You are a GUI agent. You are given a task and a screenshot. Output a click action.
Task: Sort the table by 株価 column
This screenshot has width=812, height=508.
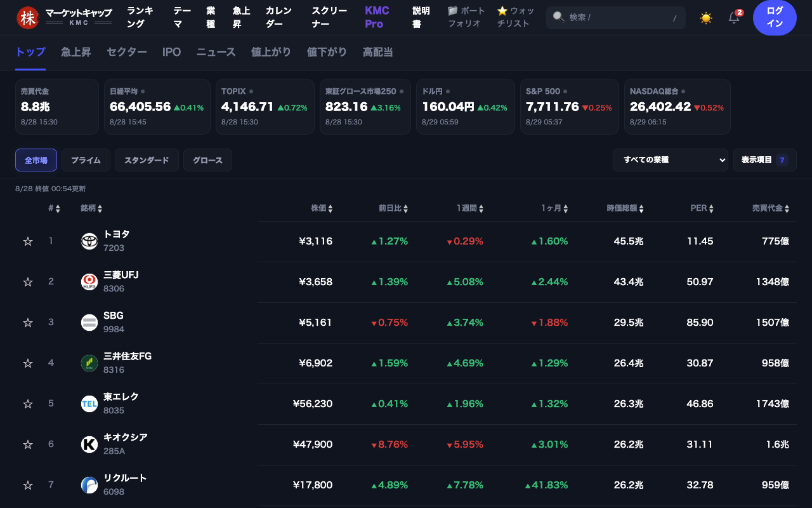tap(322, 208)
